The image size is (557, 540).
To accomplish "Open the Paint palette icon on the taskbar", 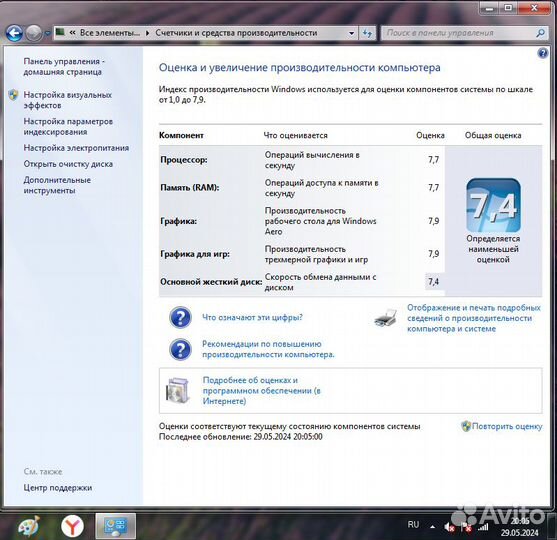I will [29, 526].
